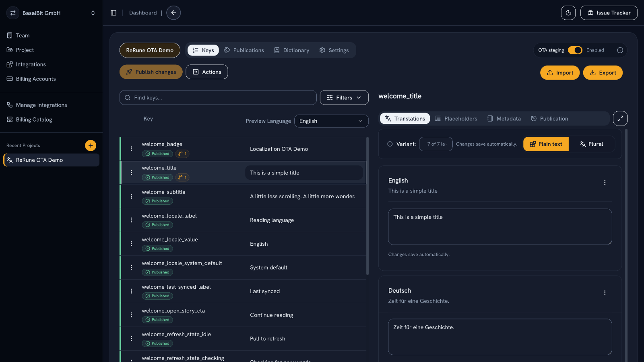The image size is (644, 362).
Task: Open the Issue Tracker
Action: (x=609, y=13)
